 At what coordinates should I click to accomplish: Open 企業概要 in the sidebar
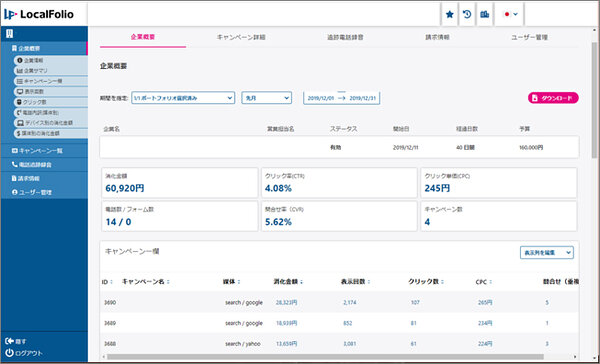(x=44, y=49)
